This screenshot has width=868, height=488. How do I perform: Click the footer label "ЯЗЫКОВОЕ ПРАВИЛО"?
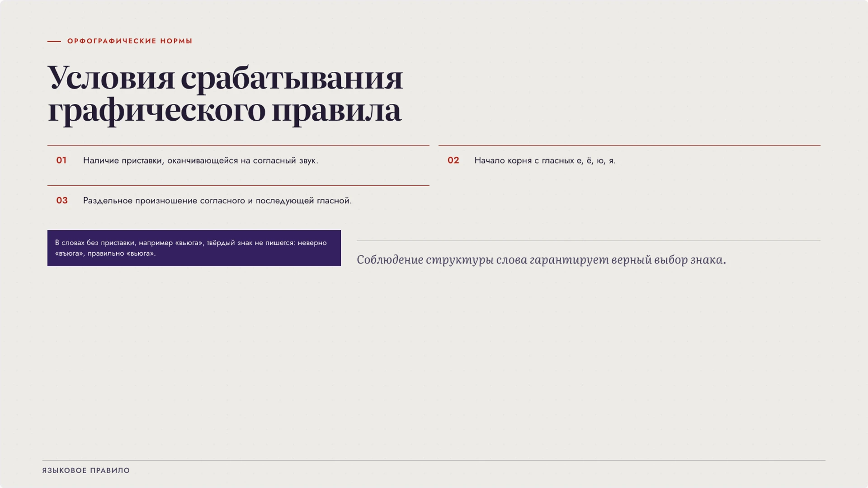point(86,470)
